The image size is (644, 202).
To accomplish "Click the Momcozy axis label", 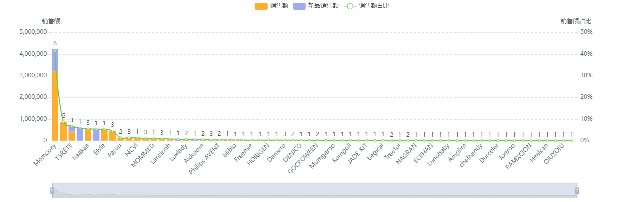I will point(44,154).
